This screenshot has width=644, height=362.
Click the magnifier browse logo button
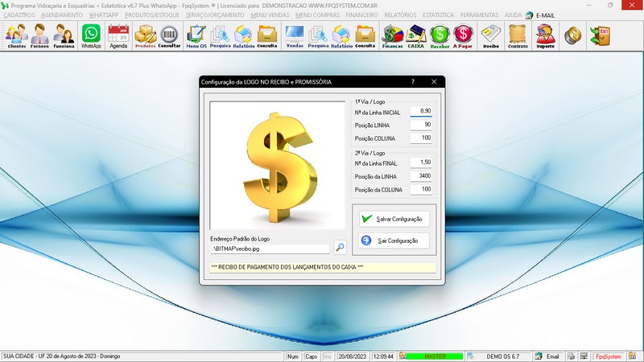[x=340, y=249]
